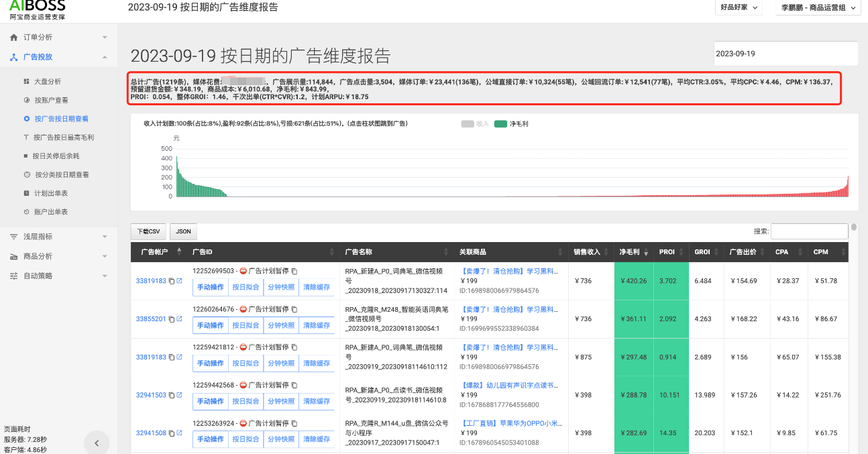Copy ad ID 12252699503 with copy icon
The width and height of the screenshot is (868, 454).
coord(294,271)
